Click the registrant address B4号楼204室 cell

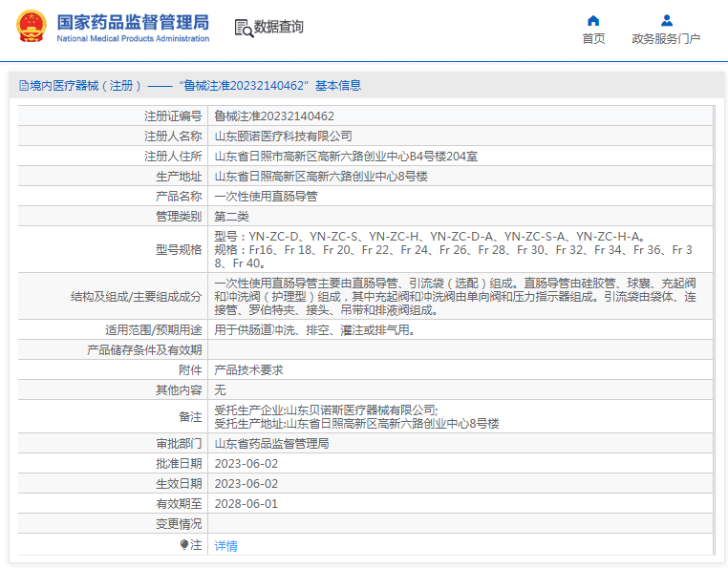(x=346, y=156)
